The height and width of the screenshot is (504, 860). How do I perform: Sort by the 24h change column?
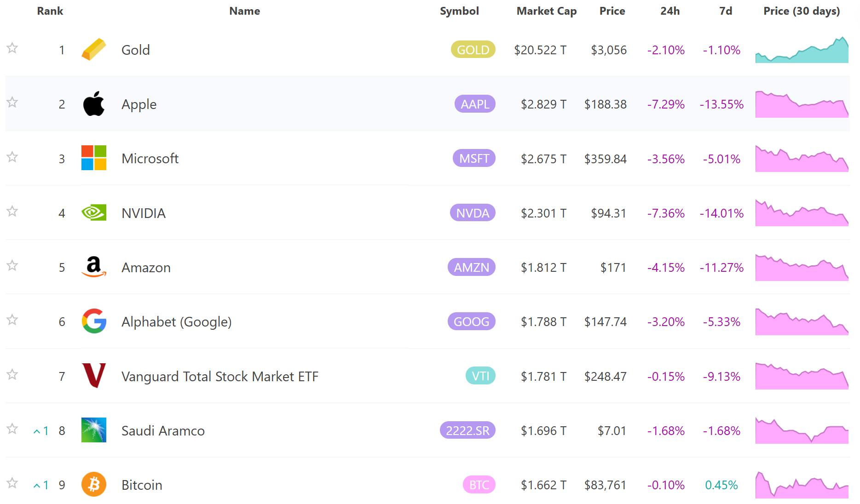coord(670,11)
